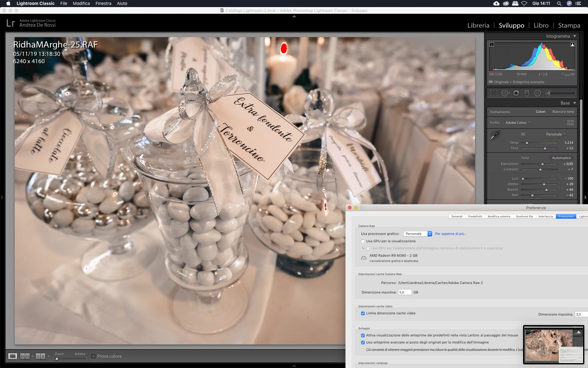Select the Graduated Filter tool

(x=527, y=93)
